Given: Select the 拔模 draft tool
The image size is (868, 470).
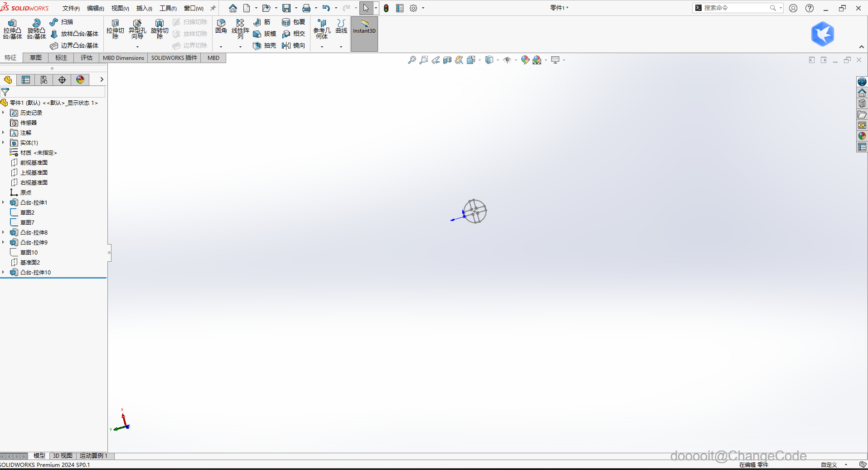Looking at the screenshot, I should [x=265, y=34].
